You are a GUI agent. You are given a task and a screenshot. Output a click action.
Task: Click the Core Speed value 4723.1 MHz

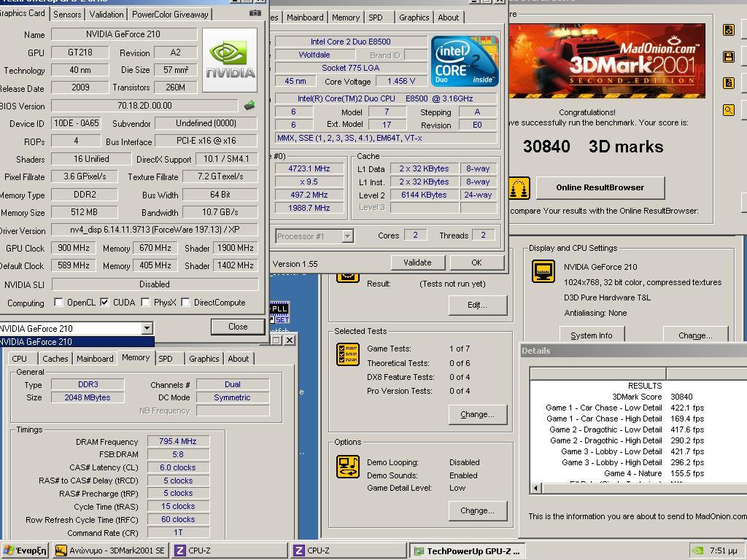coord(309,168)
